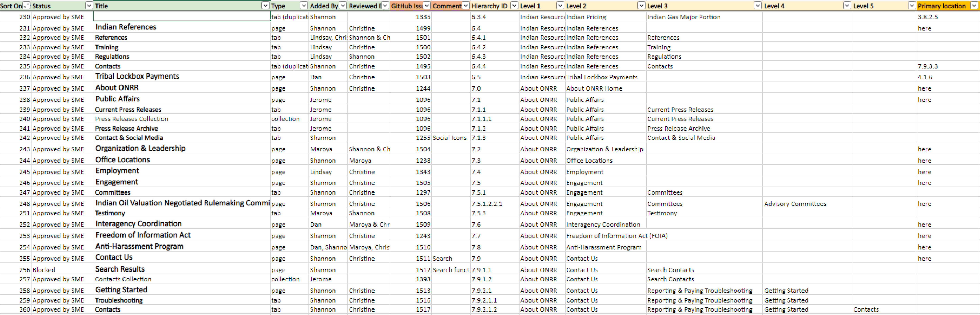The image size is (980, 315).
Task: Open the Status column filter dropdown
Action: [89, 6]
